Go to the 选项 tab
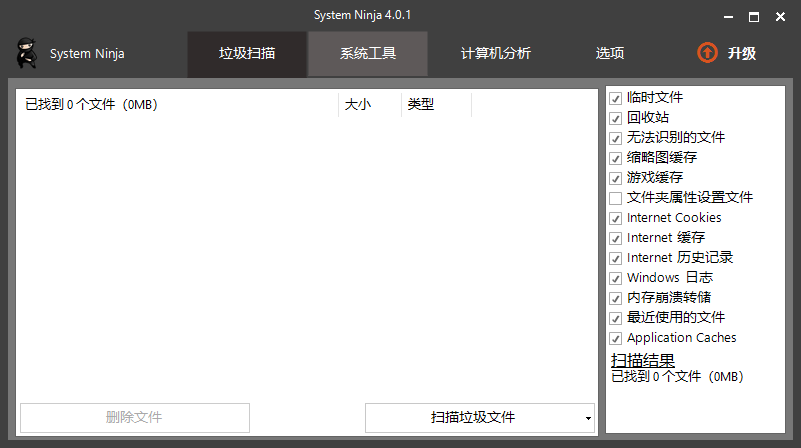Viewport: 801px width, 448px height. (x=610, y=54)
